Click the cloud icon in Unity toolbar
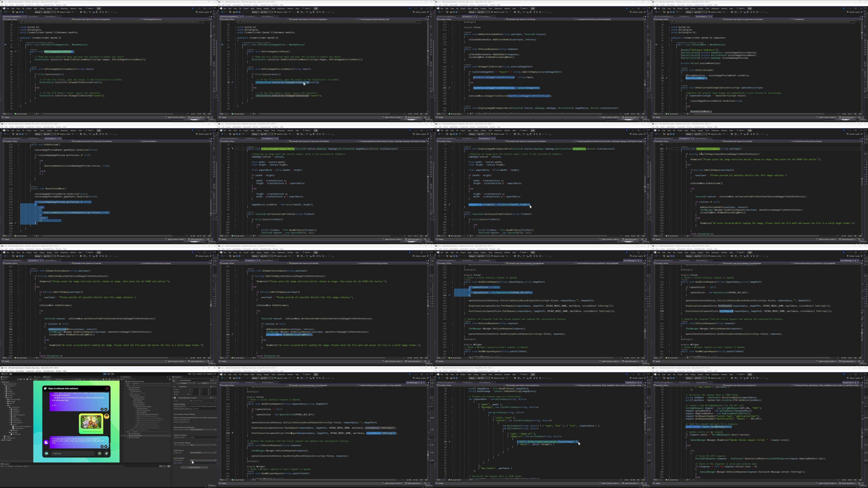Screen dimensions: 868x488 click(11, 374)
